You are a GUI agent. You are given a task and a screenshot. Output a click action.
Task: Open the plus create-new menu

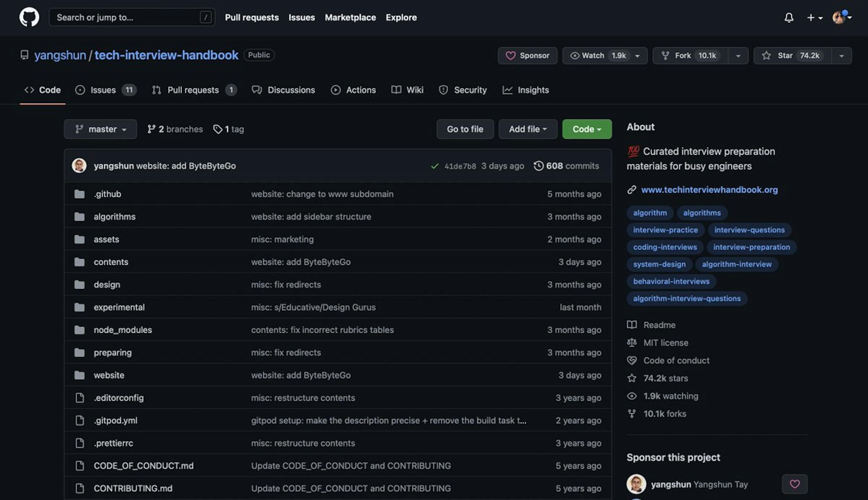(814, 17)
